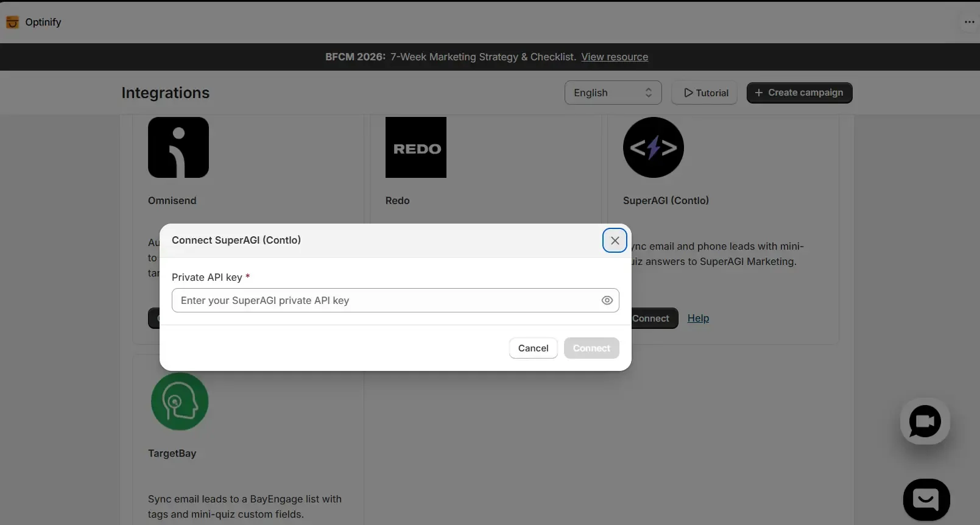Screen dimensions: 980x525
Task: Click the Omnisend integration logo
Action: tap(178, 147)
